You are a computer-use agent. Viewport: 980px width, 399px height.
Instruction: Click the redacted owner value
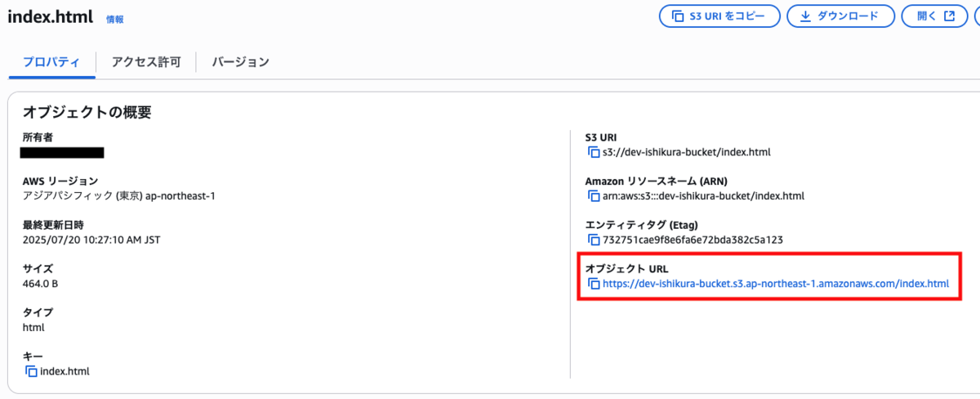point(62,152)
